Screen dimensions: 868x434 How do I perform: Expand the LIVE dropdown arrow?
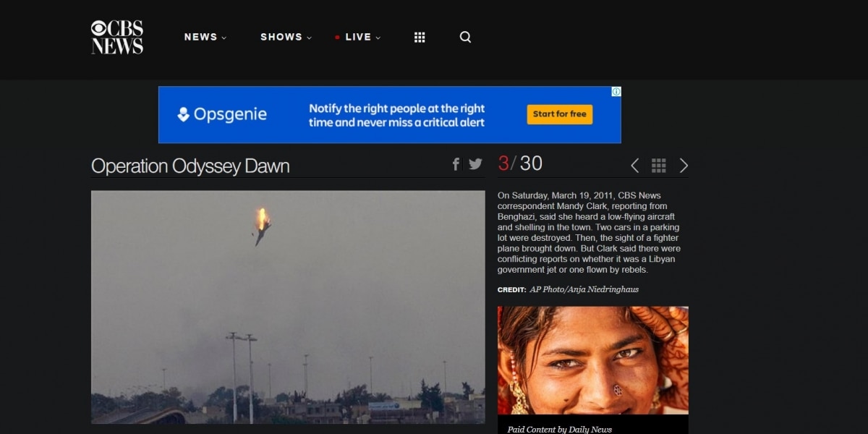click(x=378, y=38)
